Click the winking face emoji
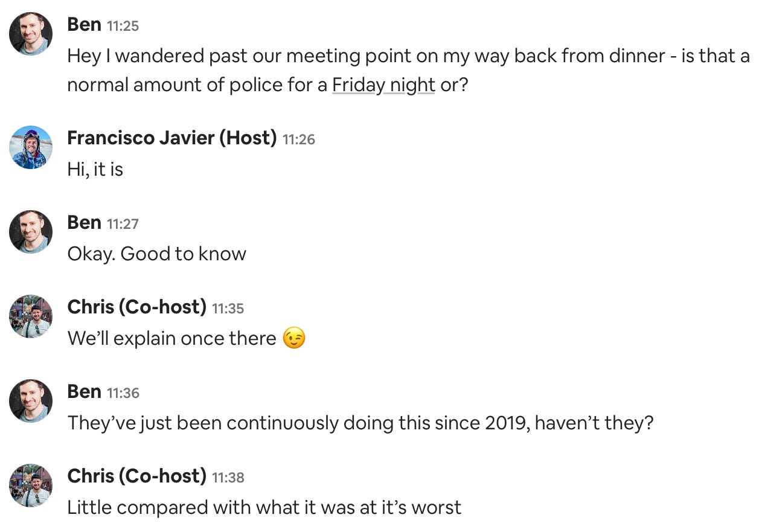This screenshot has height=532, width=759. [294, 338]
